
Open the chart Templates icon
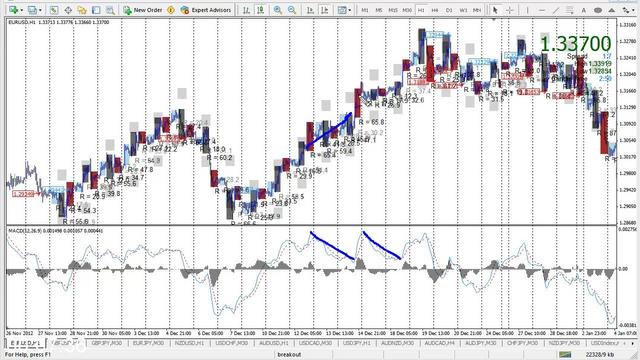pyautogui.click(x=342, y=10)
